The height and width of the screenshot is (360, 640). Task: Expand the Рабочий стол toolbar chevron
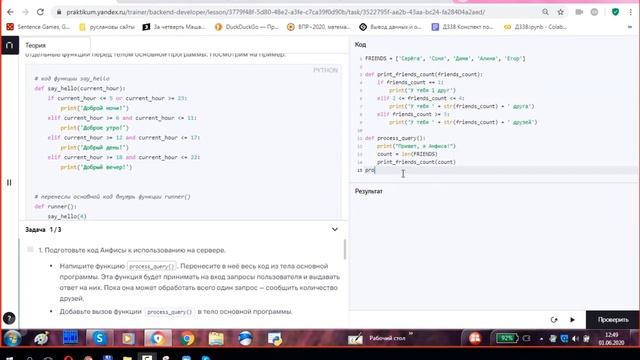coord(411,334)
